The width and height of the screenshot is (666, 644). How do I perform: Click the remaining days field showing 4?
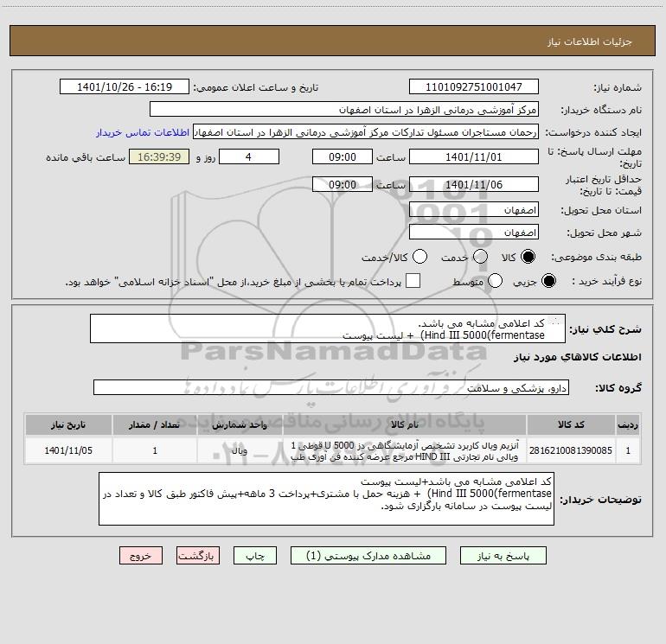coord(249,156)
